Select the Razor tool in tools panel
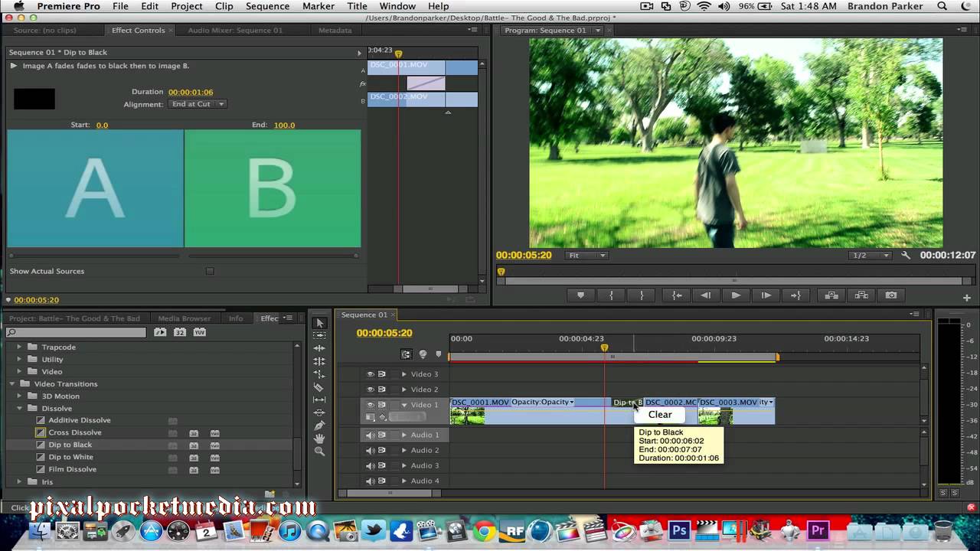The height and width of the screenshot is (551, 980). point(319,387)
